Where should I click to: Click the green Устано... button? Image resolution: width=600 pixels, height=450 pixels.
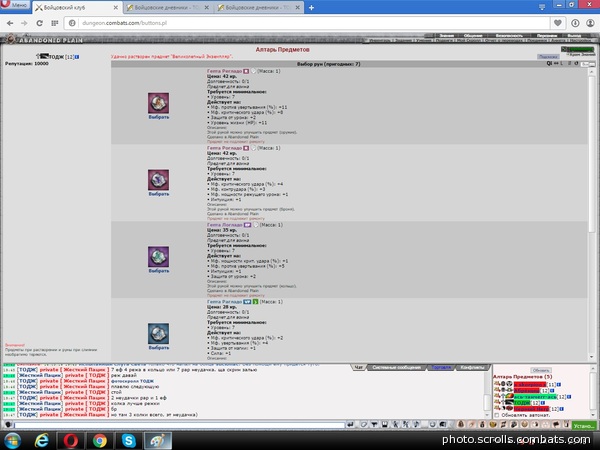(584, 426)
